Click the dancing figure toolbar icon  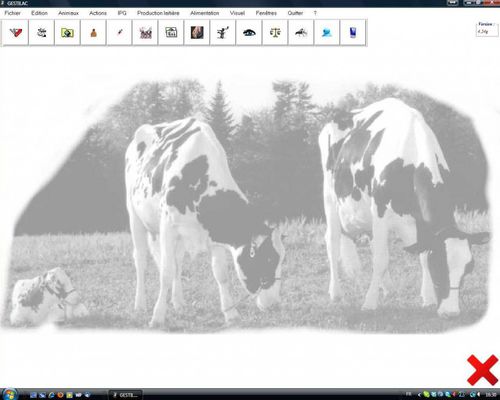pos(223,32)
